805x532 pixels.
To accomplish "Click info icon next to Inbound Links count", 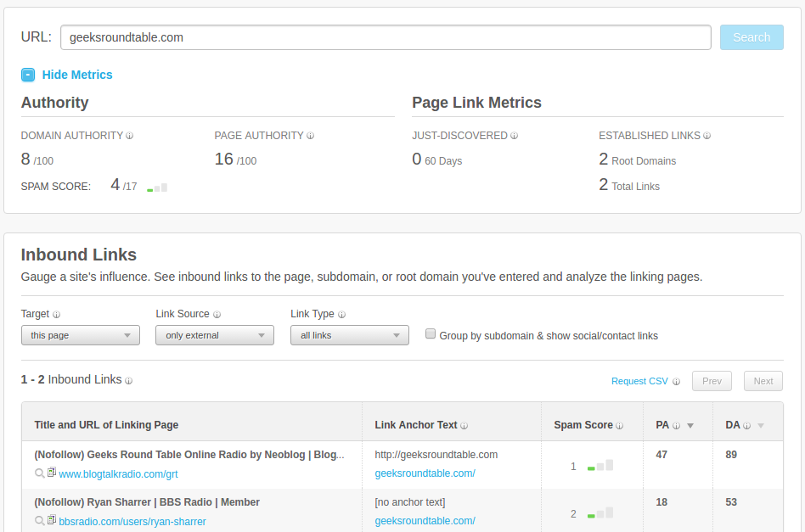I will 129,381.
